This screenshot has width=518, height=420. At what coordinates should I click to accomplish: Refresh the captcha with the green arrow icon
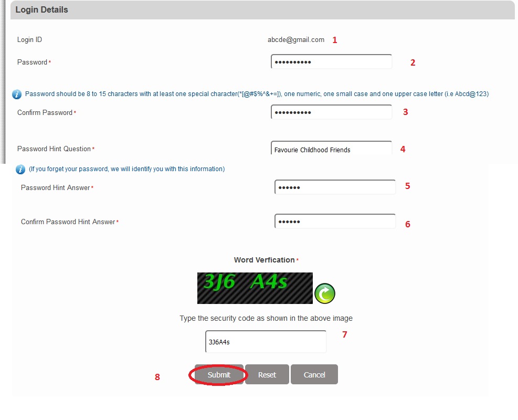[x=324, y=294]
